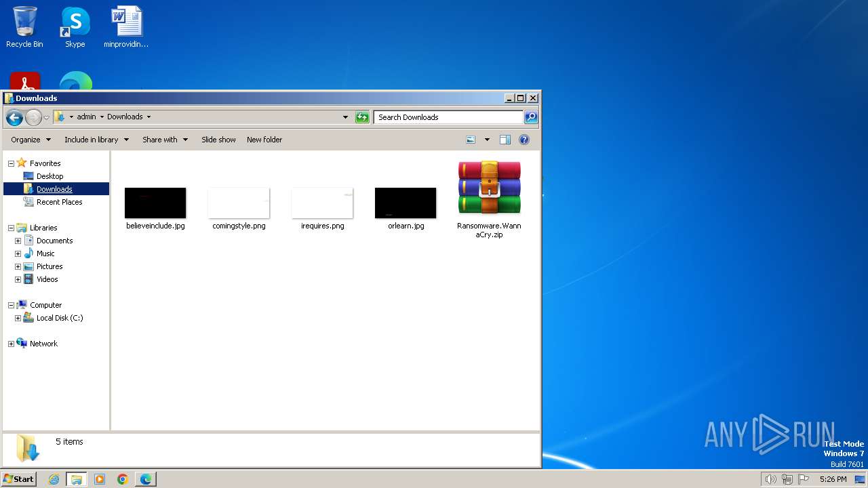The width and height of the screenshot is (868, 488).
Task: Expand the Videos library node
Action: 18,279
